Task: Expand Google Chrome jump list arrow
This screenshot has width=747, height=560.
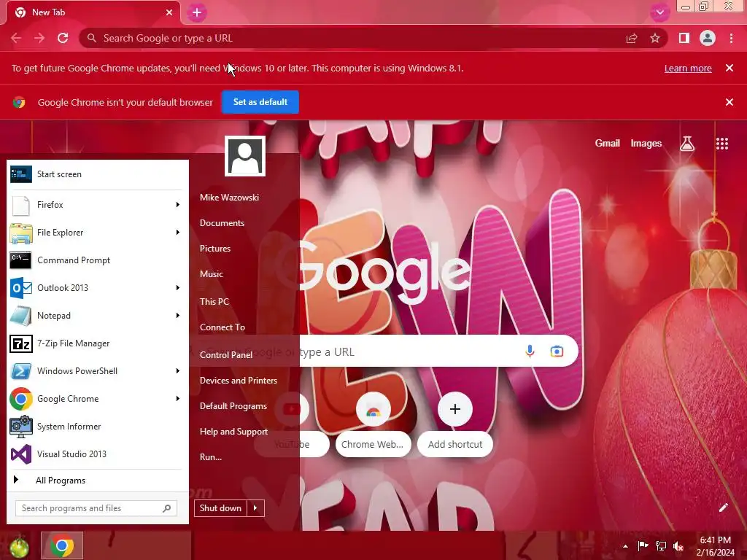Action: click(178, 399)
